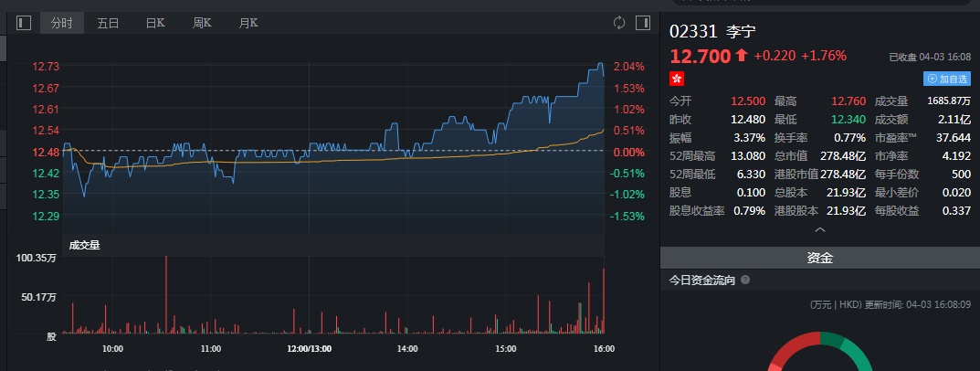This screenshot has height=371, width=980.
Task: Click the 16:00 time axis marker
Action: click(x=604, y=348)
